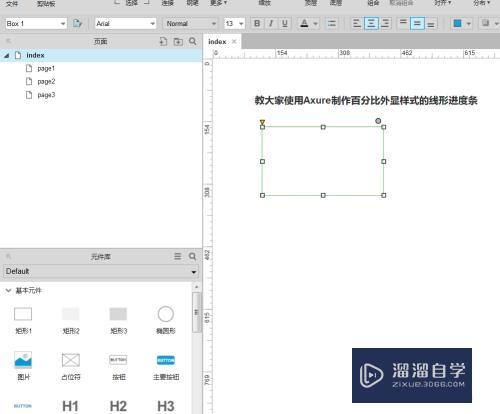500x414 pixels.
Task: Click inside the selected rectangle on canvas
Action: tap(323, 161)
